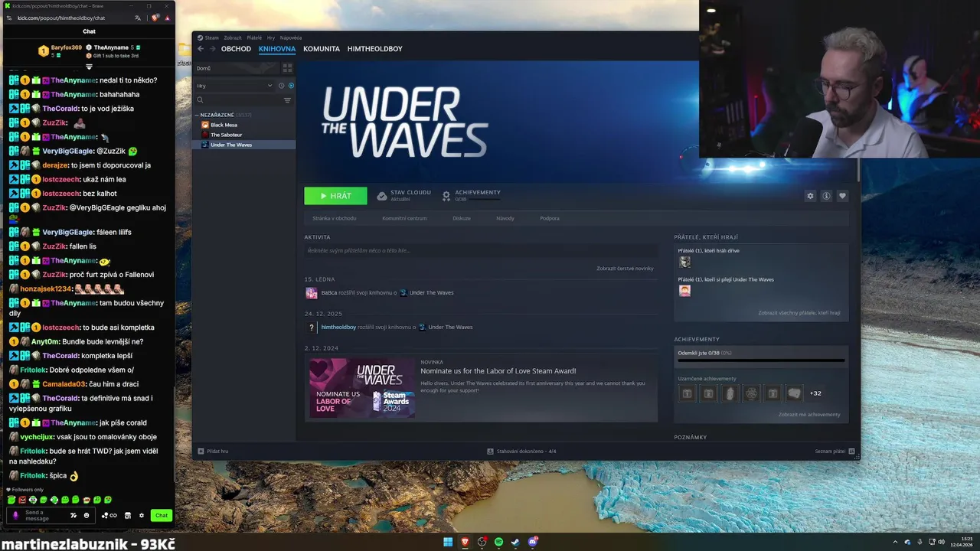Open Discord from the taskbar
The height and width of the screenshot is (551, 980).
point(533,542)
